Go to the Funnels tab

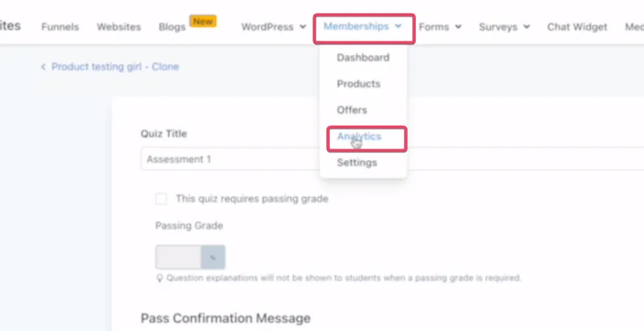pos(60,27)
